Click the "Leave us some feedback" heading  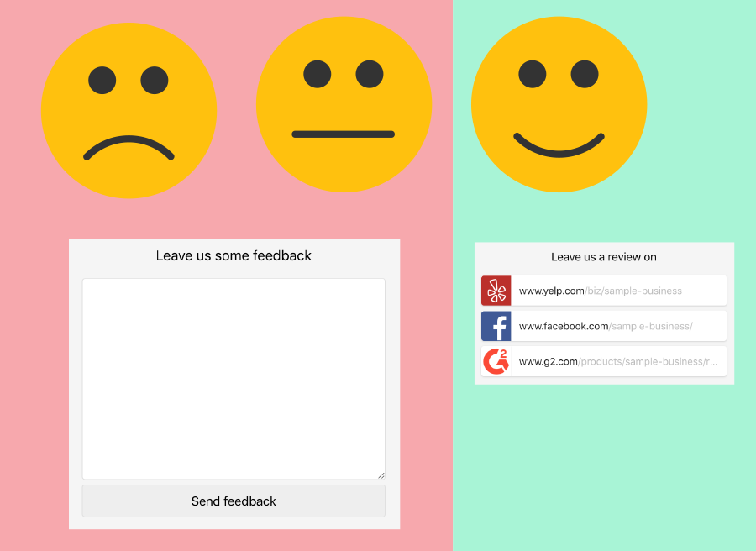pyautogui.click(x=234, y=255)
